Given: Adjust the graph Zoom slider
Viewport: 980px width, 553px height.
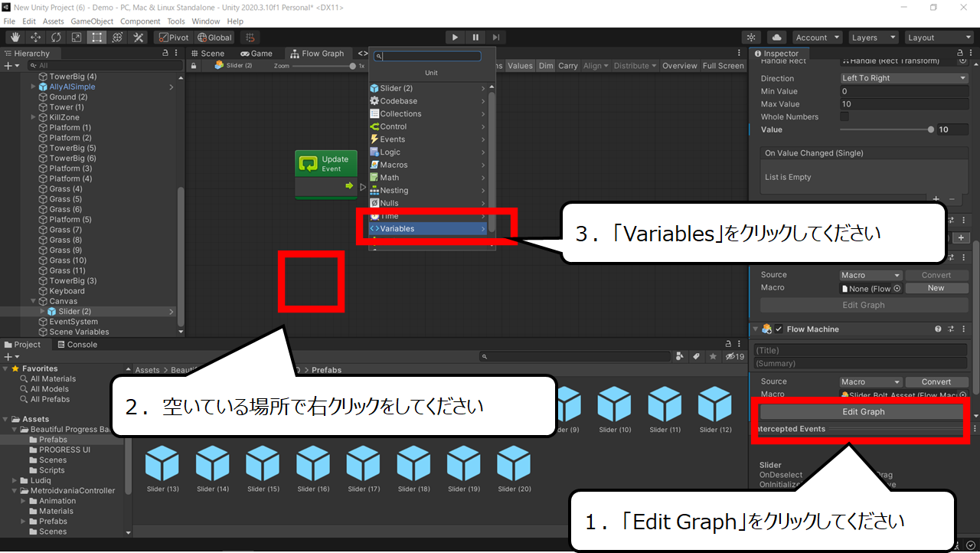Looking at the screenshot, I should pyautogui.click(x=324, y=66).
